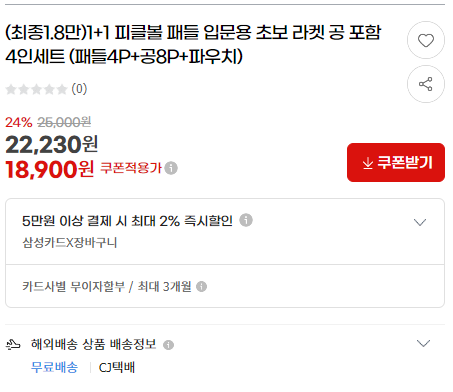Expand 해외배송 상품 배송정보 chevron

[423, 343]
